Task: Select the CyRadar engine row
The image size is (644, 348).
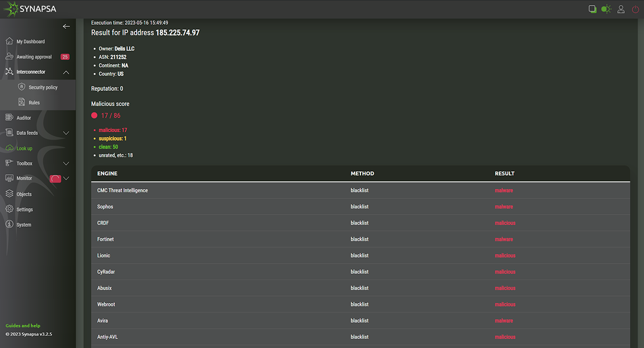Action: point(360,272)
